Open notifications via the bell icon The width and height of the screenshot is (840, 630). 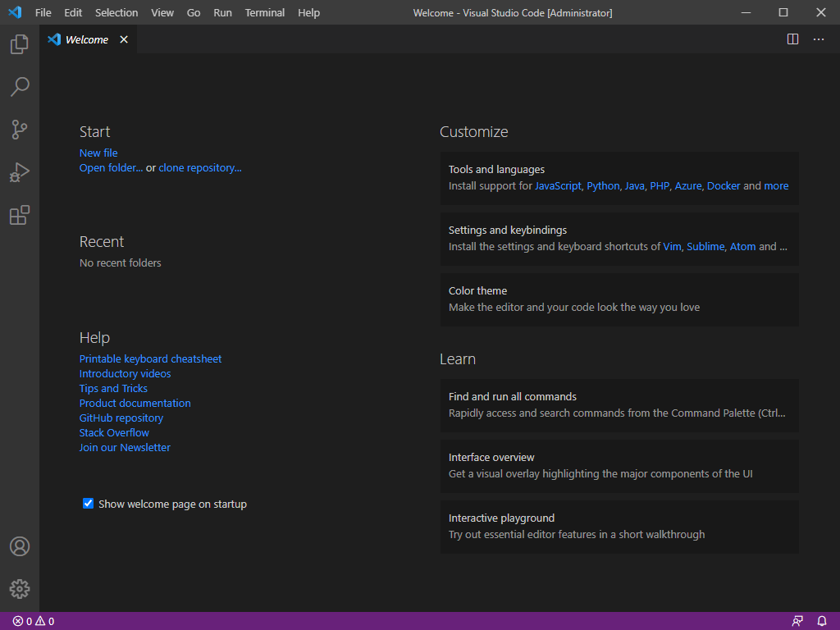click(822, 621)
